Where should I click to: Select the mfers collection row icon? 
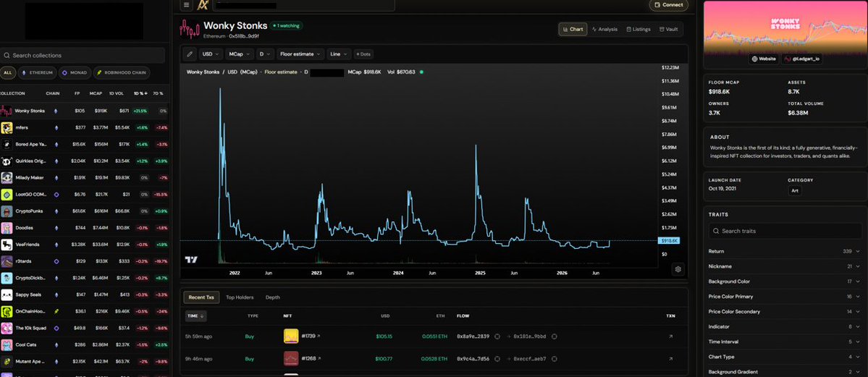point(7,128)
